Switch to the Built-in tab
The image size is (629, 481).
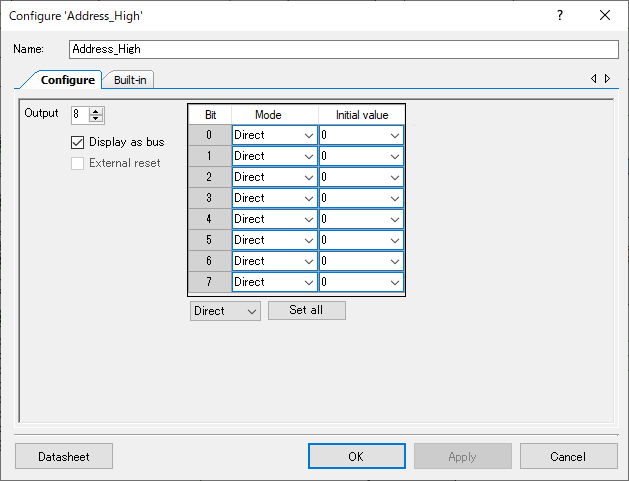click(130, 80)
